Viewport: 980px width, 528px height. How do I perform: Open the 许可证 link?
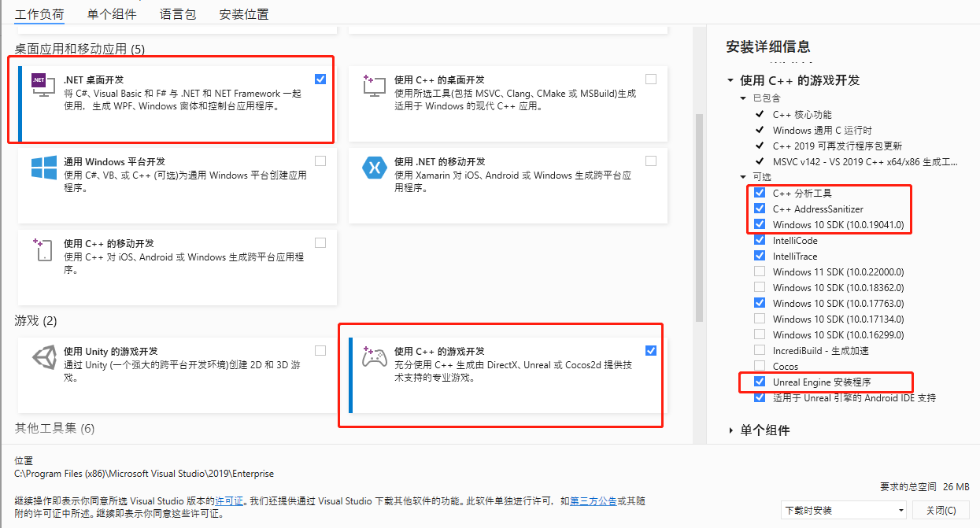(x=229, y=501)
